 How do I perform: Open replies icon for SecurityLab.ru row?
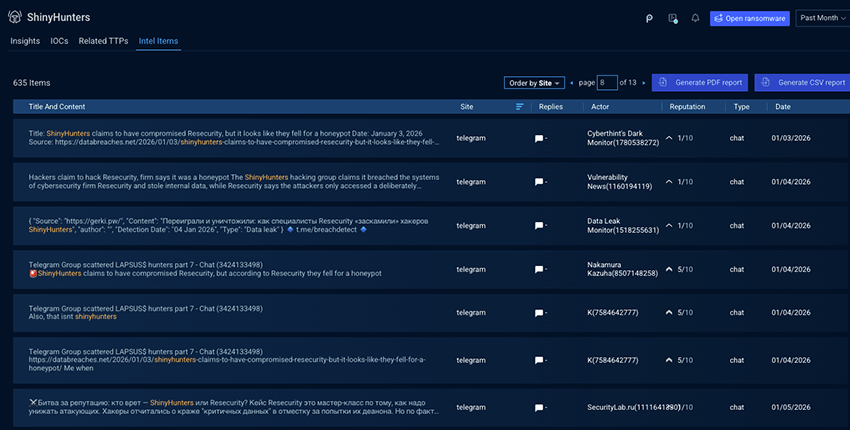coord(539,408)
